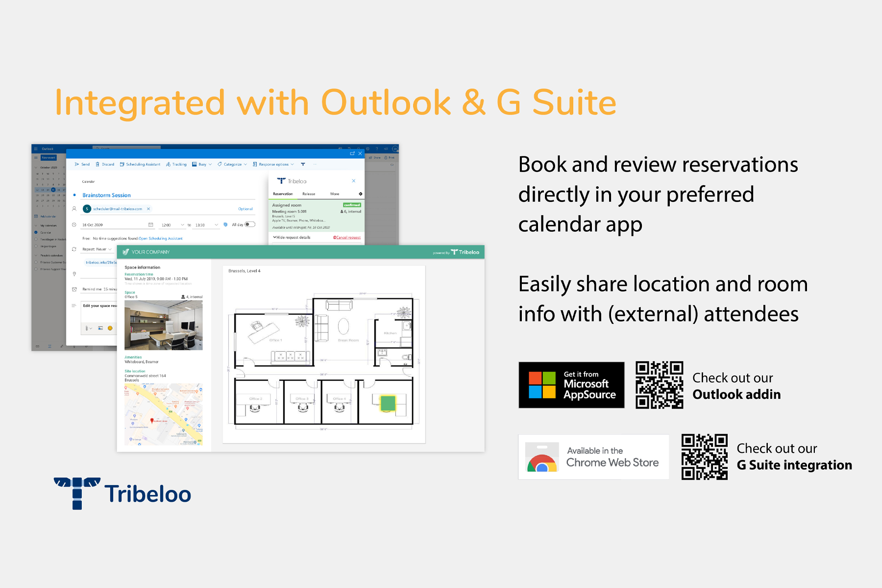Pop out the event window
This screenshot has height=588, width=882.
(x=352, y=154)
